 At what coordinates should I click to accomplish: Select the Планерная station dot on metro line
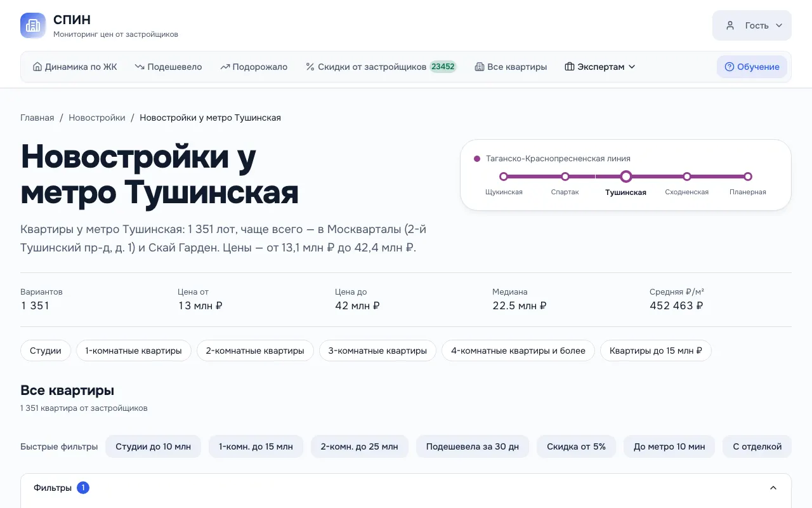coord(748,177)
